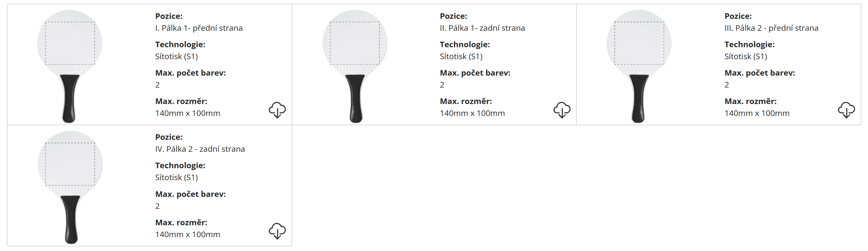Click Sítotisk (S1) in the position I card

pos(176,57)
